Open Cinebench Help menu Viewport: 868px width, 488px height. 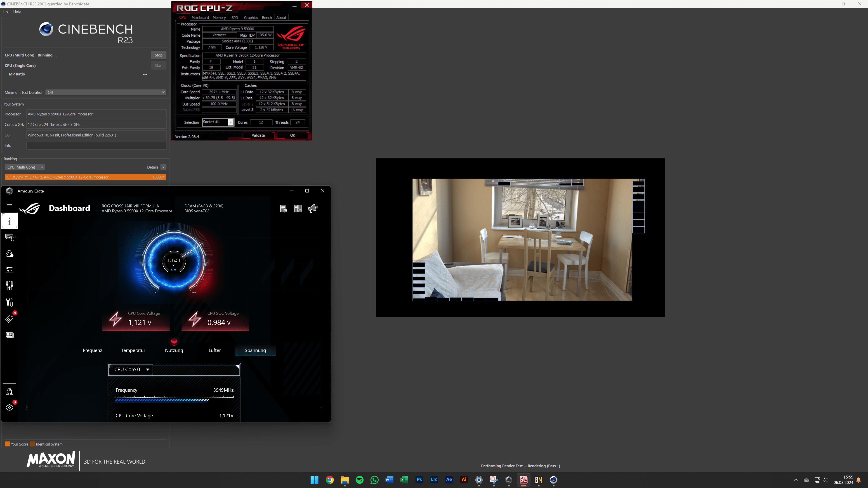point(17,11)
